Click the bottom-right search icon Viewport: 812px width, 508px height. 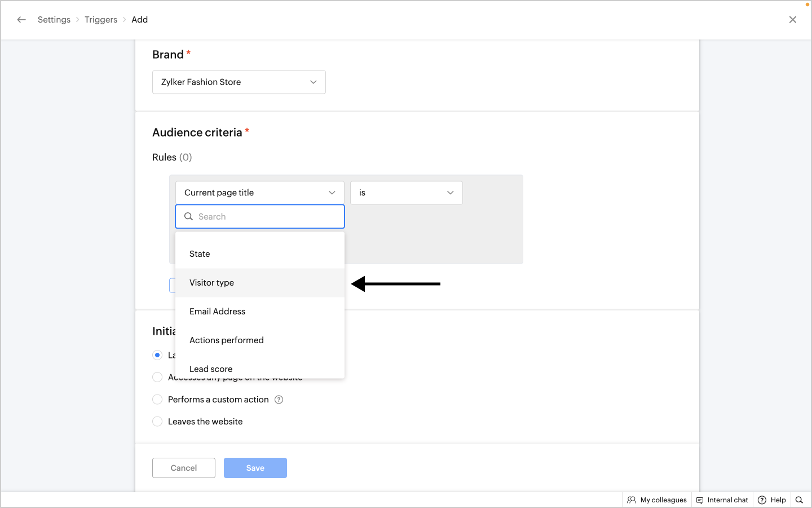pos(799,500)
